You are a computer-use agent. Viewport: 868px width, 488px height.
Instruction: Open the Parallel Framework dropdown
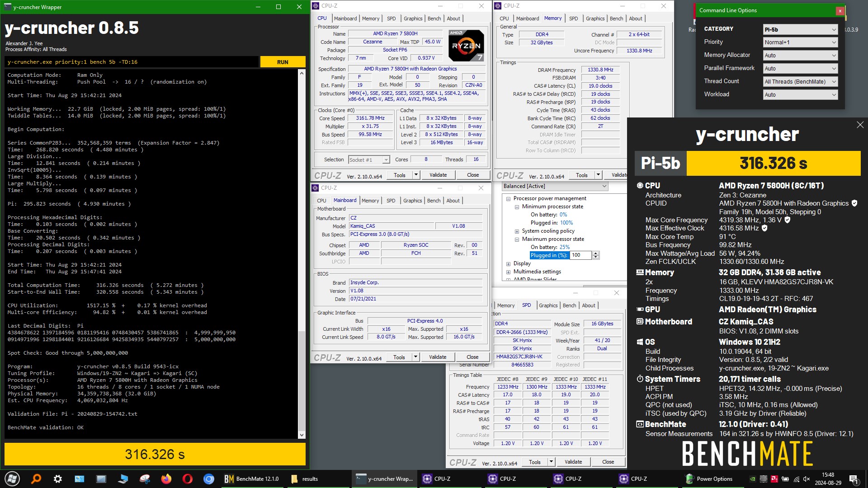[x=800, y=68]
